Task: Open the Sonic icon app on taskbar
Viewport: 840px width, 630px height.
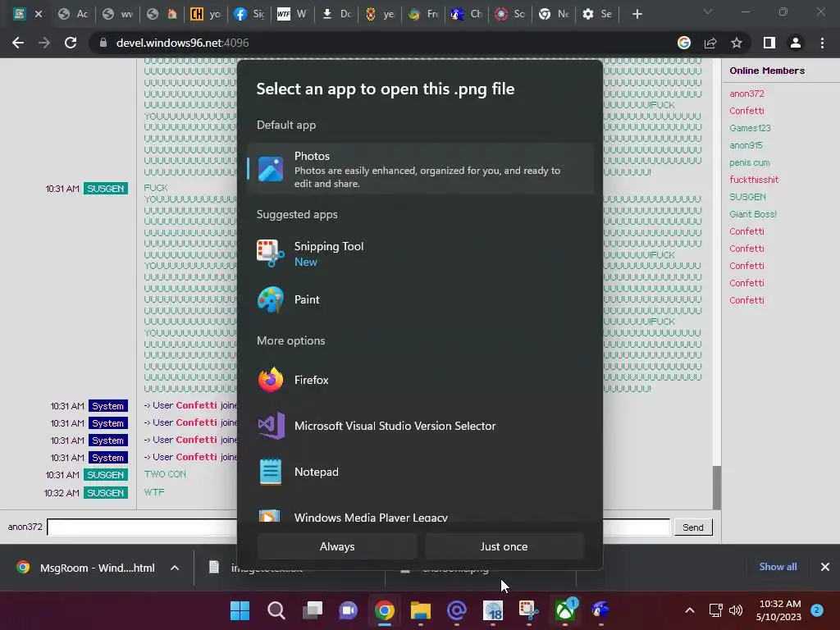Action: coord(600,610)
